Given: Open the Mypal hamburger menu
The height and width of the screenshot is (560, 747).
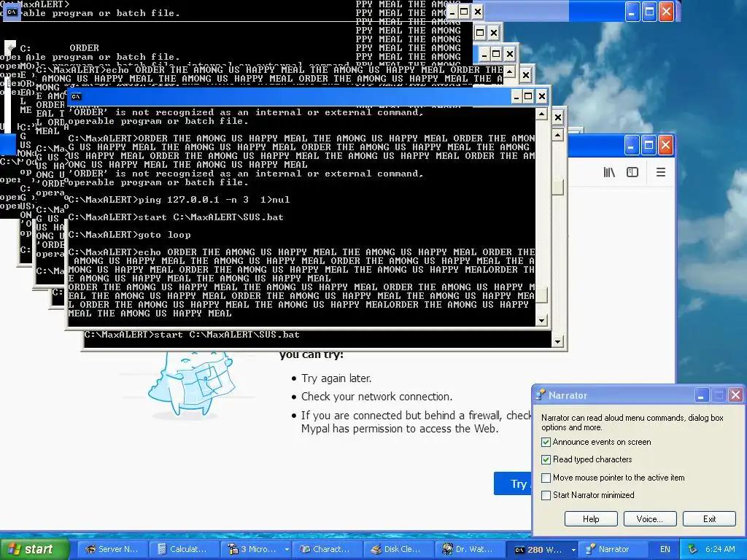Looking at the screenshot, I should (x=661, y=172).
